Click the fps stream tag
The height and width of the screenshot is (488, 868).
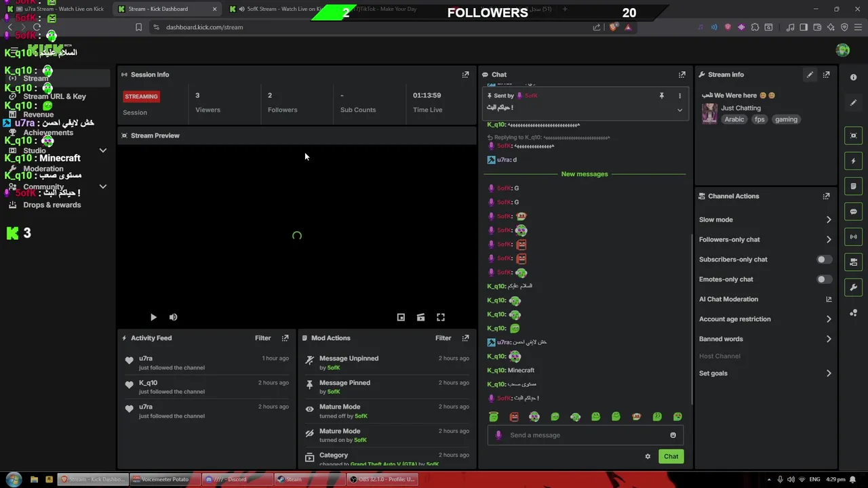tap(759, 119)
